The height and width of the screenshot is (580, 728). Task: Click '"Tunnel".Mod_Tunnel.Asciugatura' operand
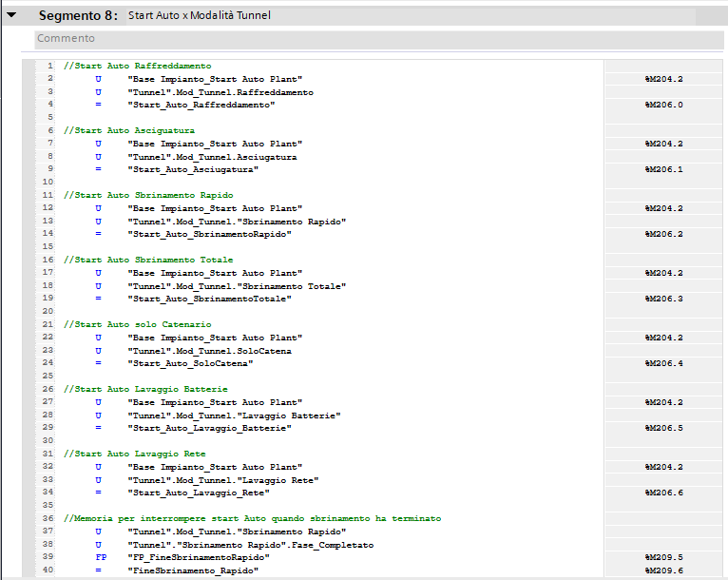pyautogui.click(x=212, y=157)
